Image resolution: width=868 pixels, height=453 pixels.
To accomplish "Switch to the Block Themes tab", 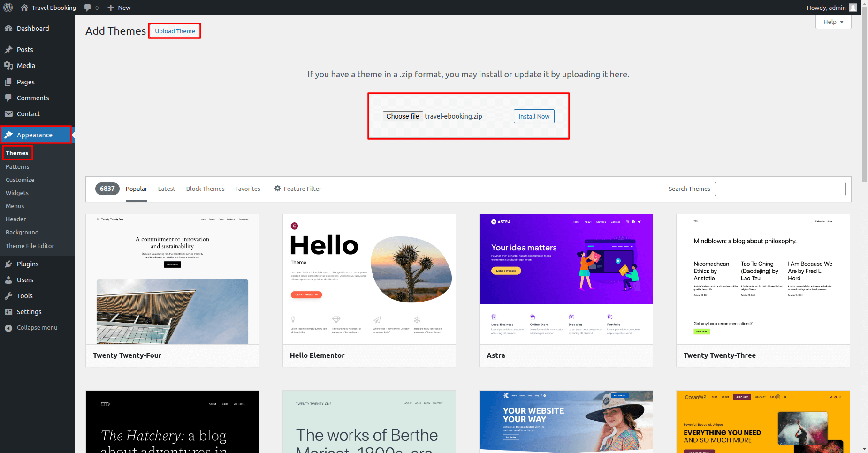I will point(205,189).
